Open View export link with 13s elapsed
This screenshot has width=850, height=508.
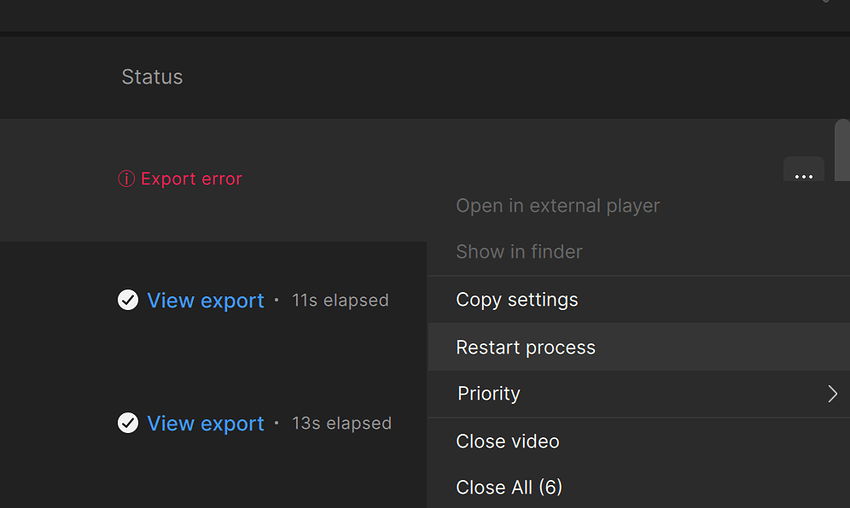coord(206,424)
